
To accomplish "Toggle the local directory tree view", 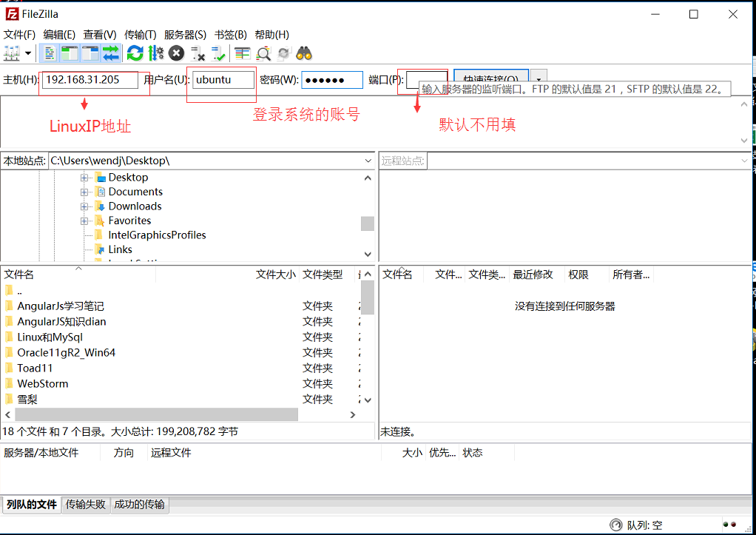I will 70,53.
